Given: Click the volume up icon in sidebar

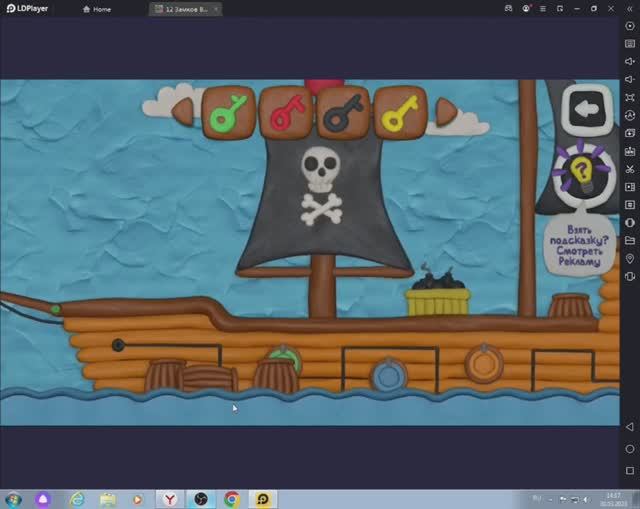Looking at the screenshot, I should pyautogui.click(x=630, y=61).
